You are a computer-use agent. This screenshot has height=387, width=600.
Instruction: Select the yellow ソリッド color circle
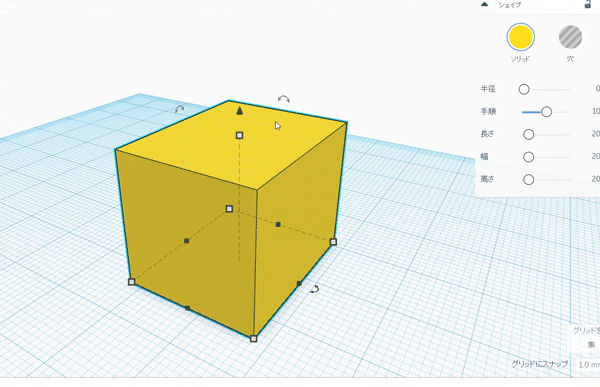click(520, 37)
